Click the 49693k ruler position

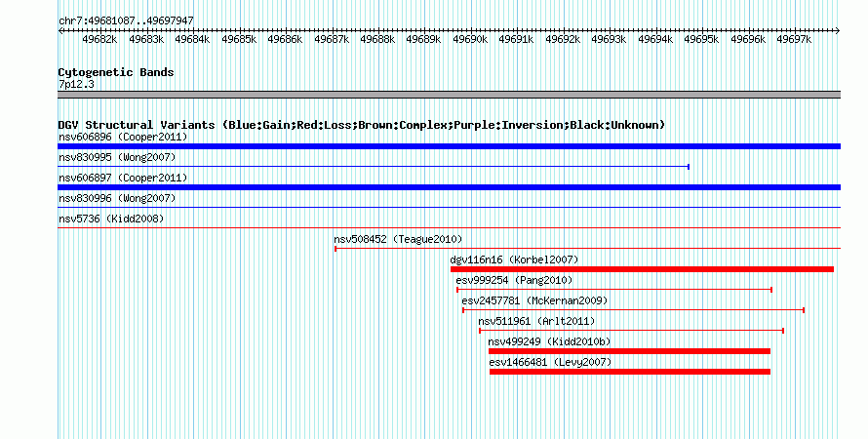pyautogui.click(x=609, y=39)
